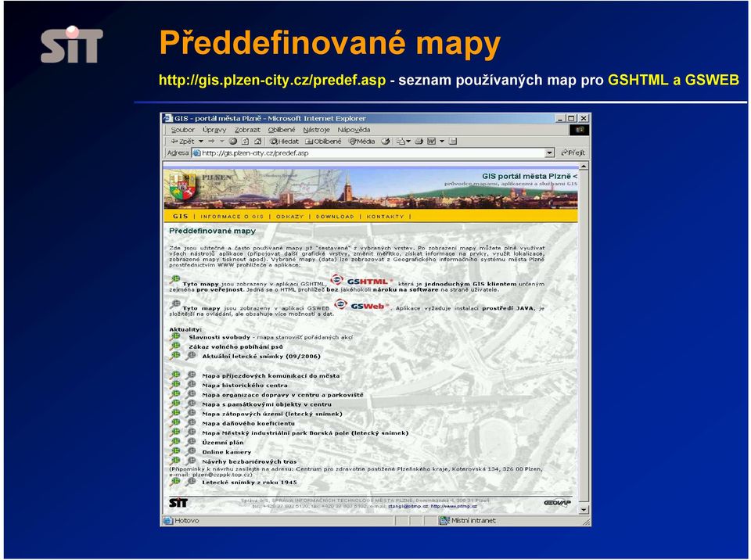
Task: Open the Nápověda menu
Action: click(354, 130)
